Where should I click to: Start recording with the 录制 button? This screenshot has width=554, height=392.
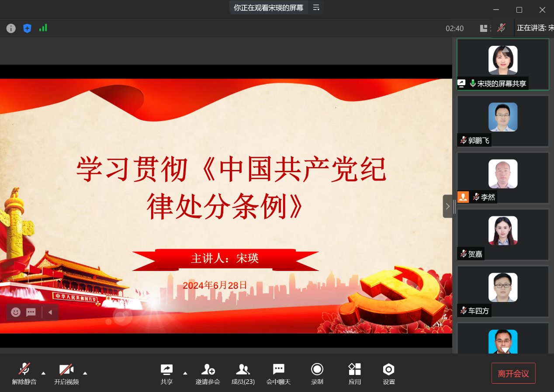tap(317, 374)
